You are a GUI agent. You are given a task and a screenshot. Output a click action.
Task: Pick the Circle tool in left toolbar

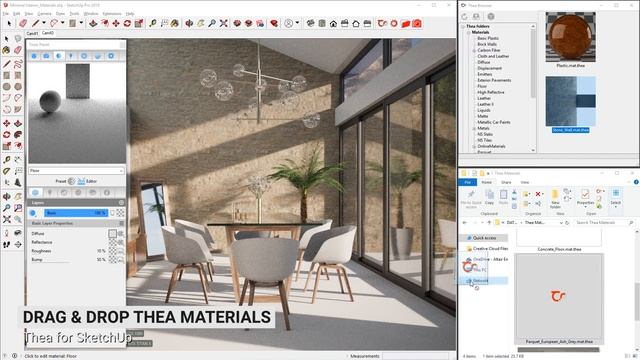click(7, 87)
